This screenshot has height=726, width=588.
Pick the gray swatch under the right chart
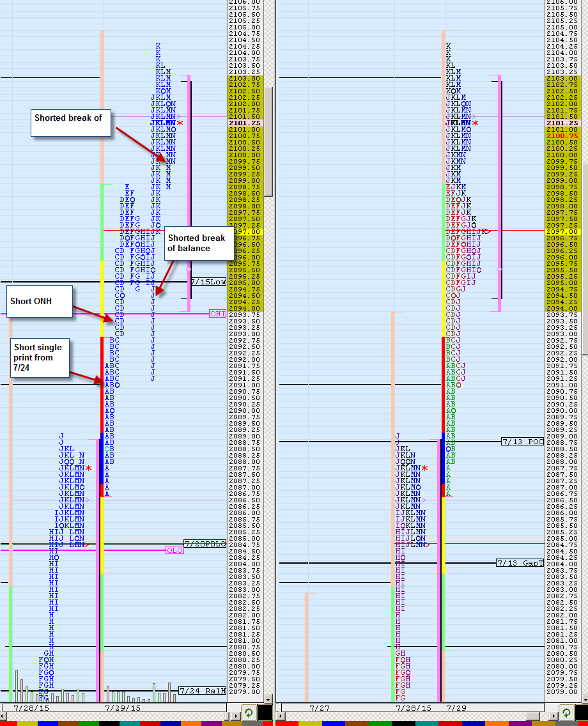click(567, 723)
